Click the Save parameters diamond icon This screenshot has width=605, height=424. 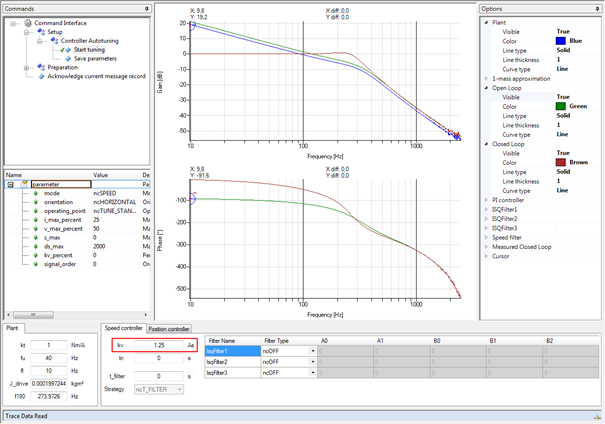point(68,59)
